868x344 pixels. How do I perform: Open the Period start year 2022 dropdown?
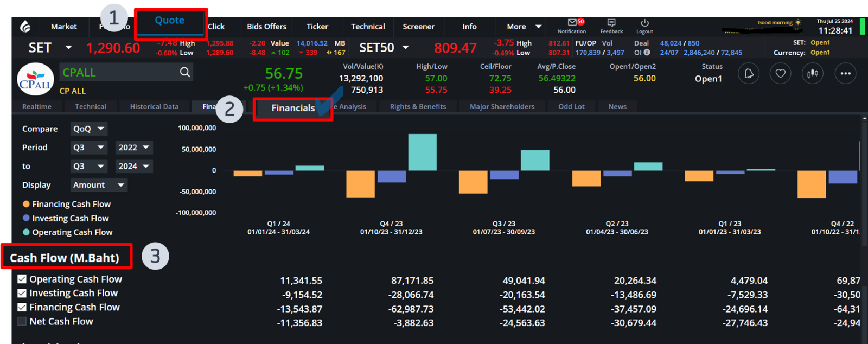(x=134, y=148)
